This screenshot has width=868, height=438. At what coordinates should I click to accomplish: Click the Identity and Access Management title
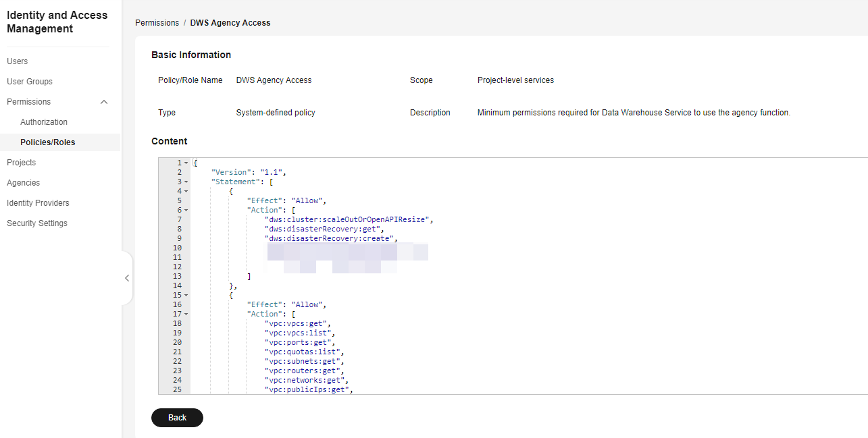click(57, 22)
